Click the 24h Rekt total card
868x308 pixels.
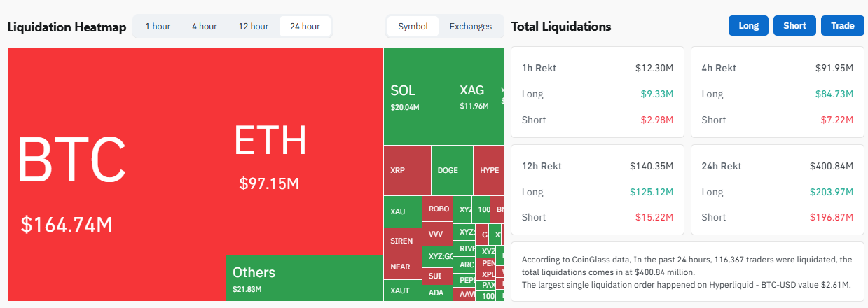777,190
